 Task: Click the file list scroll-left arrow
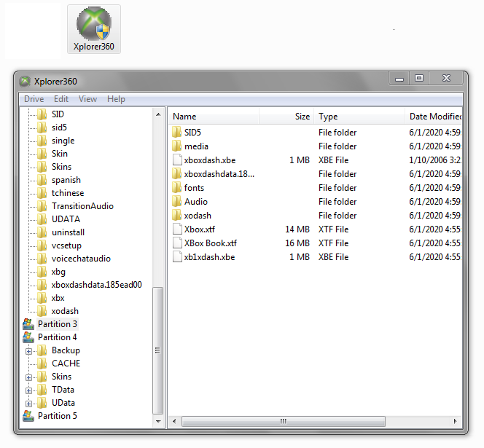point(174,421)
